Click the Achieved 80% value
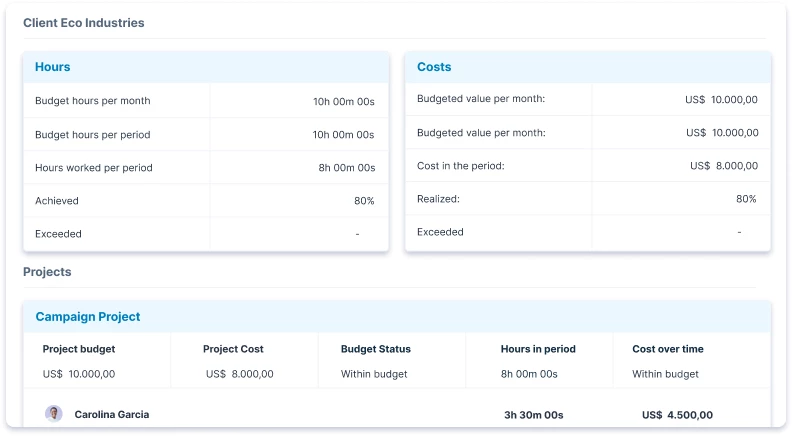The image size is (792, 436). click(364, 201)
